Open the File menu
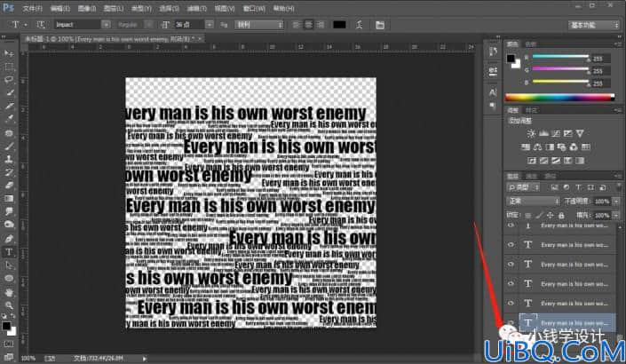The height and width of the screenshot is (364, 626). pos(32,8)
